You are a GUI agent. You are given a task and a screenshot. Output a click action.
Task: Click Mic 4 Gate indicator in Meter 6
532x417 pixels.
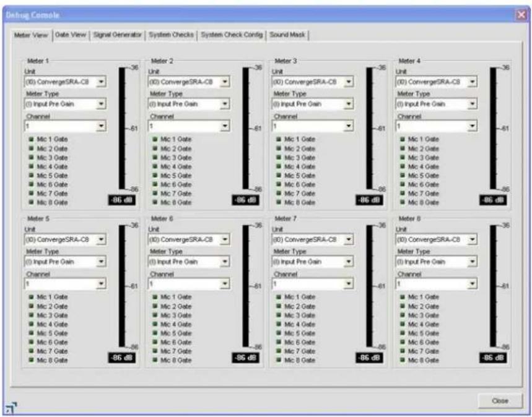point(155,324)
